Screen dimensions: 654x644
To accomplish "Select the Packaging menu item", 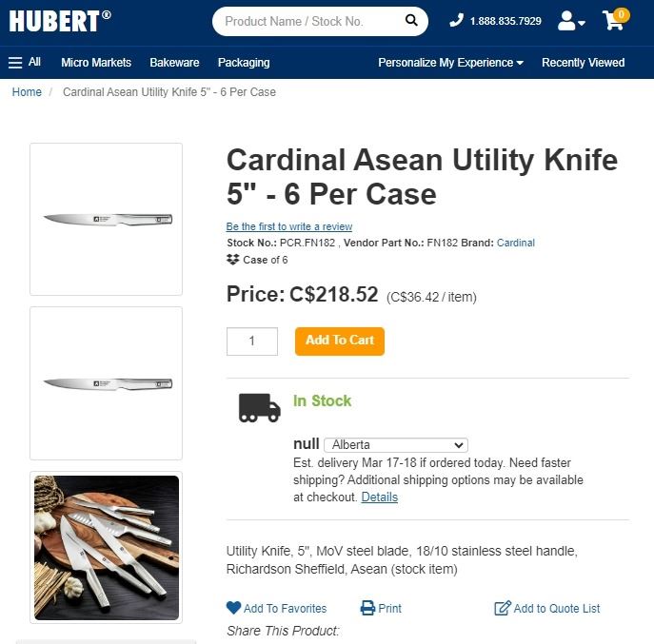I will coord(244,63).
